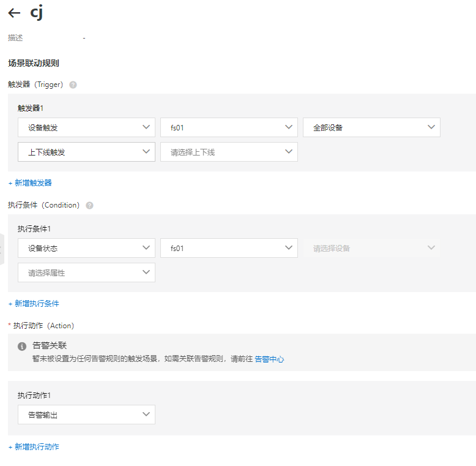This screenshot has height=466, width=476.
Task: Open the 告警中心 link
Action: (x=269, y=359)
